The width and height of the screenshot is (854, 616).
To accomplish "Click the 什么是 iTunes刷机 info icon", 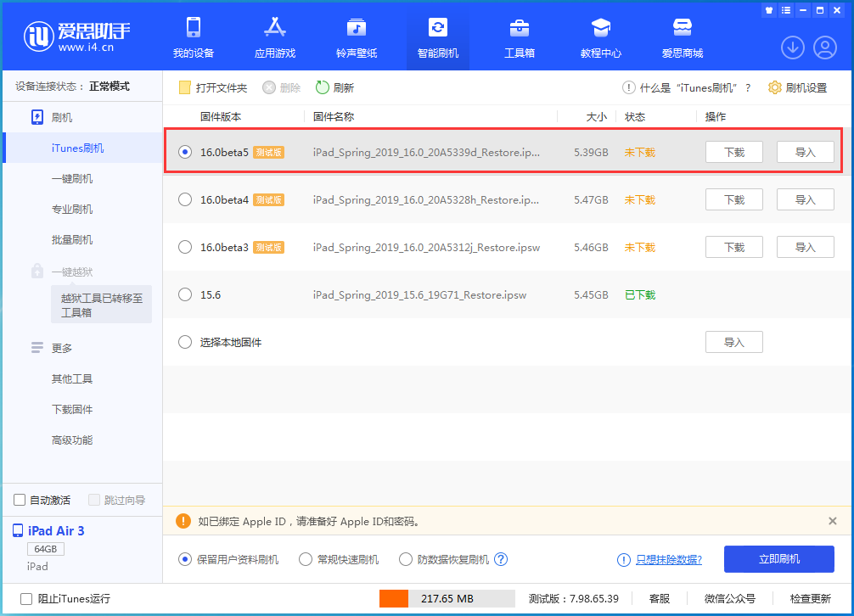I will [x=628, y=87].
